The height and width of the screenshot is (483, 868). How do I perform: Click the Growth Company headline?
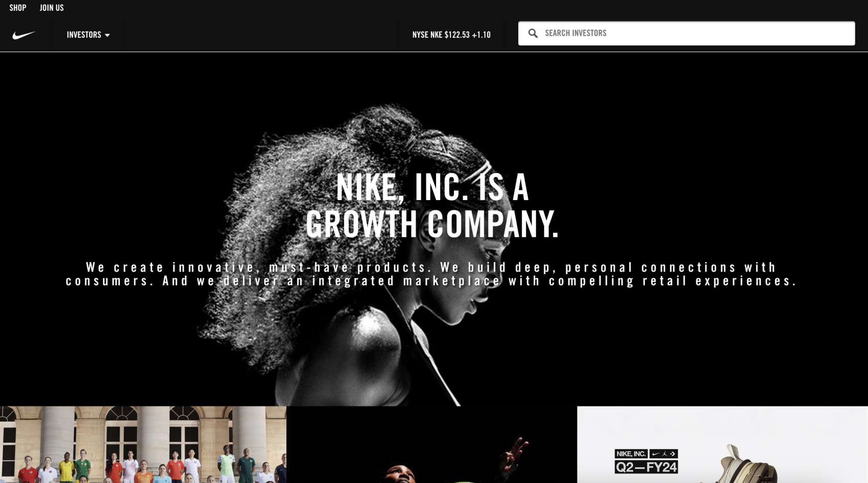click(x=432, y=206)
